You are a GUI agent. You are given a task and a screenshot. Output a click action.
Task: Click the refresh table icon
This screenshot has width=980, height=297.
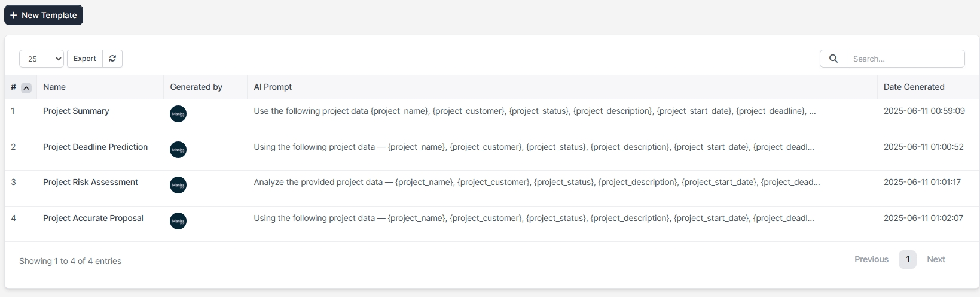click(112, 59)
